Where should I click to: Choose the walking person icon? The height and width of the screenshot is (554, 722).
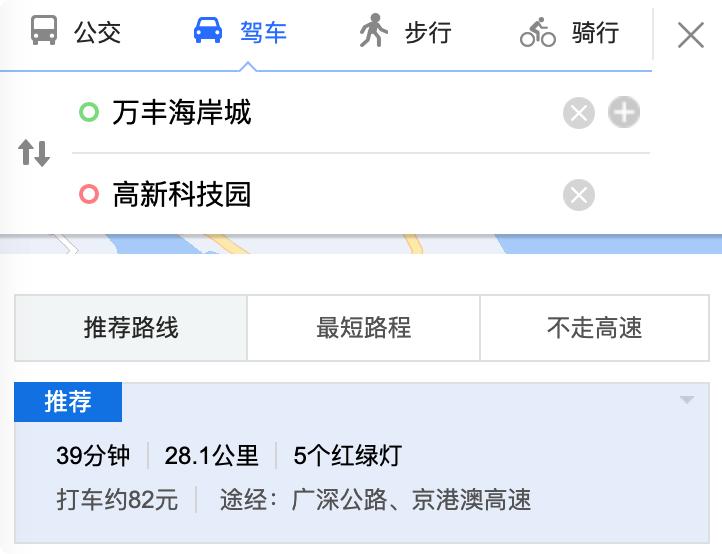coord(373,30)
